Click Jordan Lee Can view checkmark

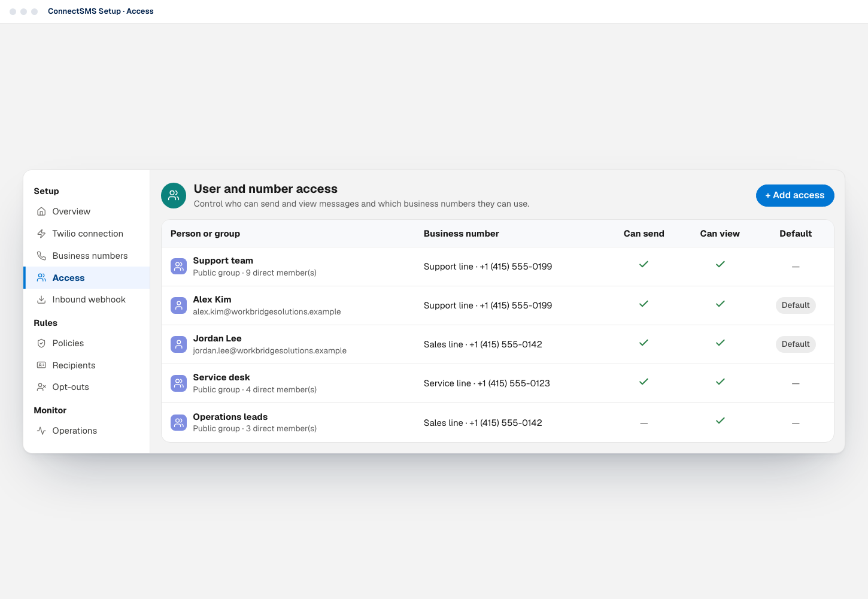pyautogui.click(x=720, y=343)
